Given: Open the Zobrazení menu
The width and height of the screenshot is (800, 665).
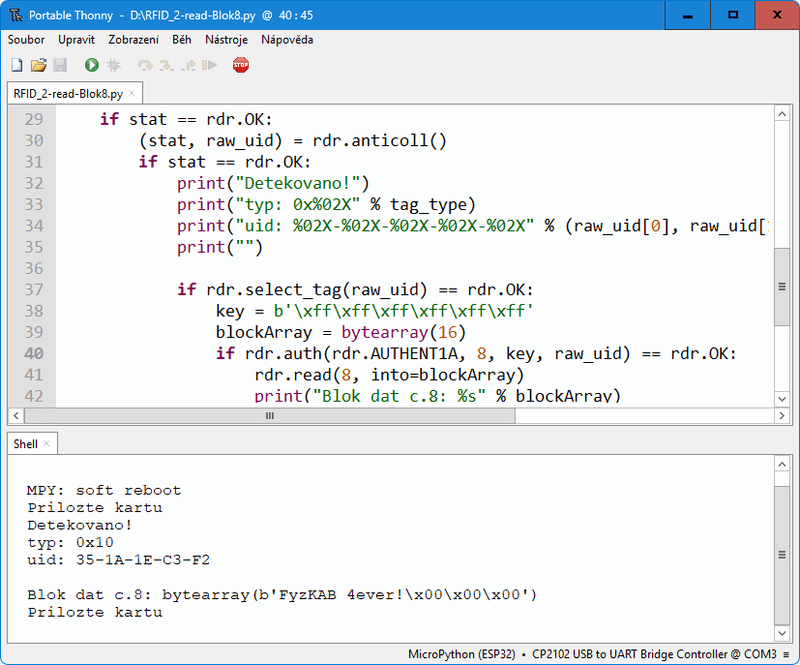Looking at the screenshot, I should pos(133,40).
